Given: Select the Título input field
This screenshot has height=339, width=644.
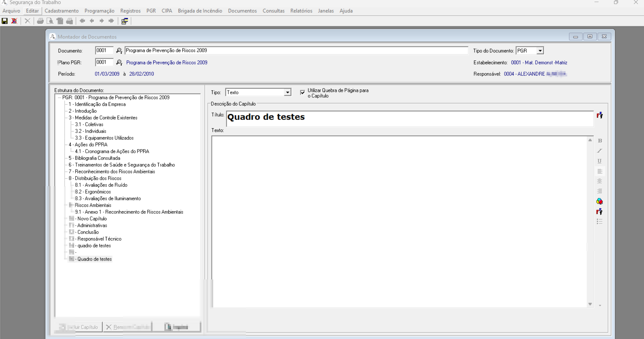Looking at the screenshot, I should pyautogui.click(x=371, y=118).
